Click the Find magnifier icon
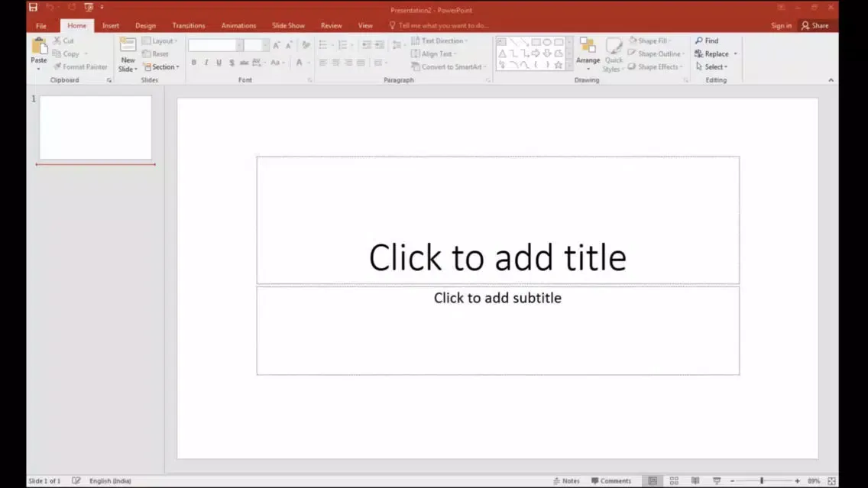This screenshot has height=488, width=868. point(699,40)
